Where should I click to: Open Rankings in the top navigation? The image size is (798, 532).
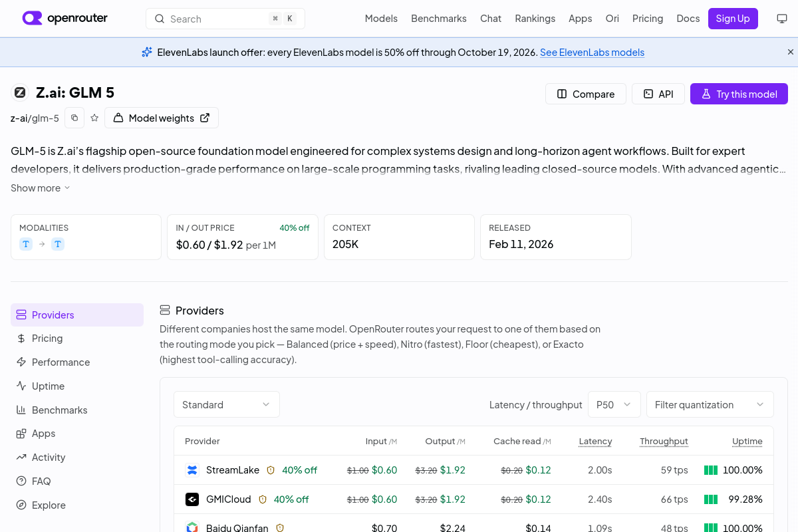[535, 19]
